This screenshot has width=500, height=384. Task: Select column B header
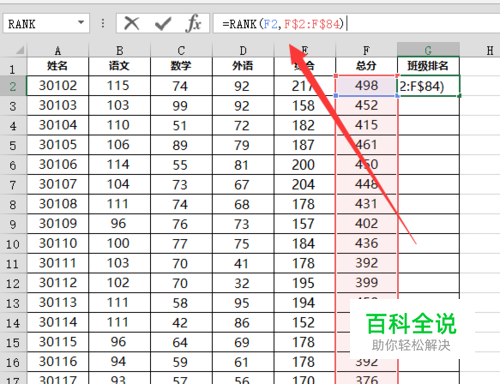[x=119, y=50]
